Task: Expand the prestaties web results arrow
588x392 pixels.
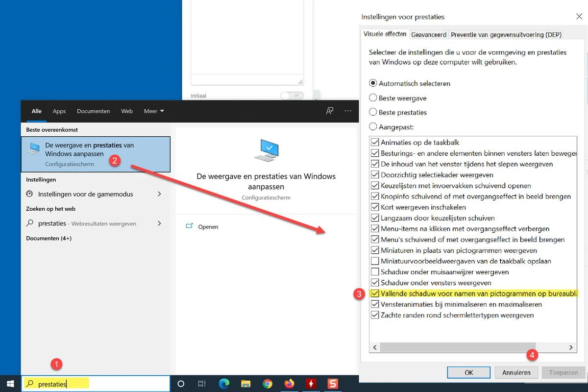Action: [x=159, y=223]
